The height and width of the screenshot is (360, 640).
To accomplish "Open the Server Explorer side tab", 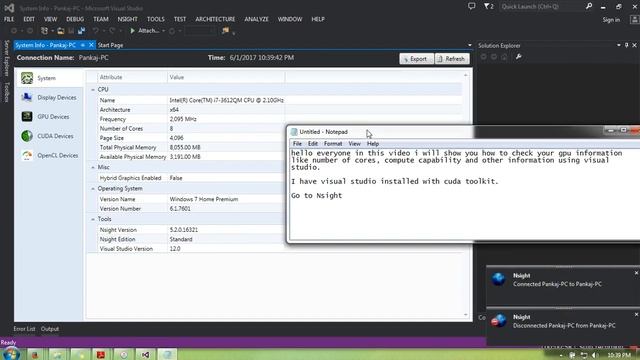I will pos(7,58).
